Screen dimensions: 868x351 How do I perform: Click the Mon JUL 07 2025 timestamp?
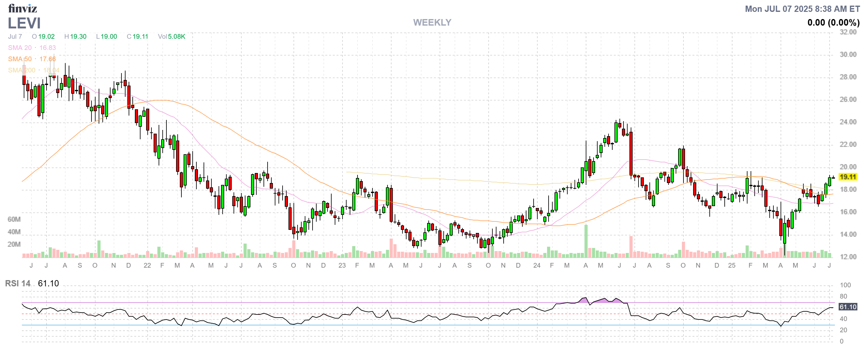[x=802, y=9]
